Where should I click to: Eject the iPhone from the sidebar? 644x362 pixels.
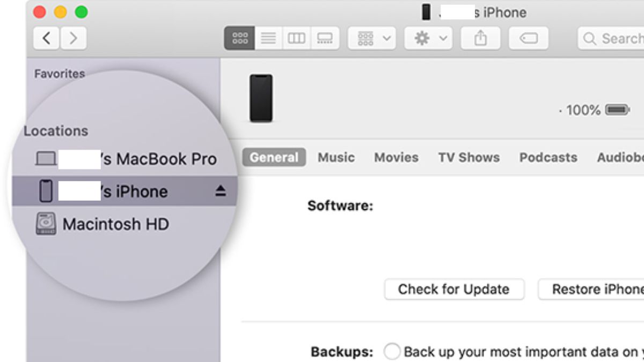point(221,191)
